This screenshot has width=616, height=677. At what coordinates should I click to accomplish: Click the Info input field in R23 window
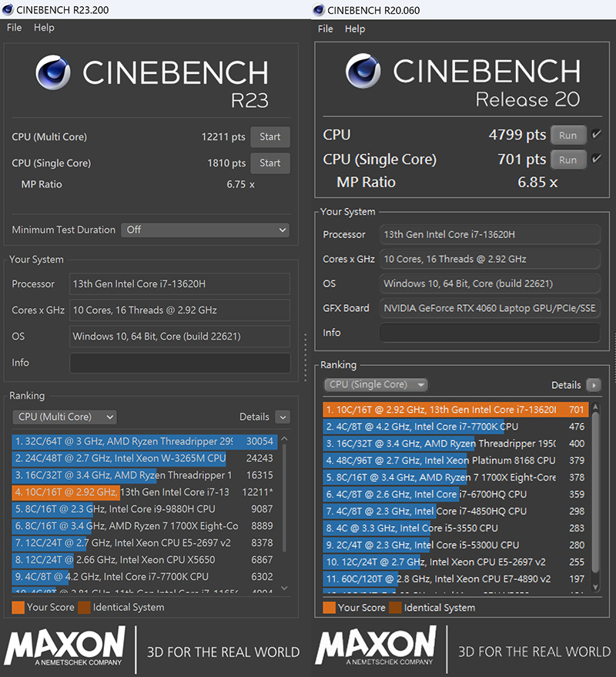coord(180,363)
